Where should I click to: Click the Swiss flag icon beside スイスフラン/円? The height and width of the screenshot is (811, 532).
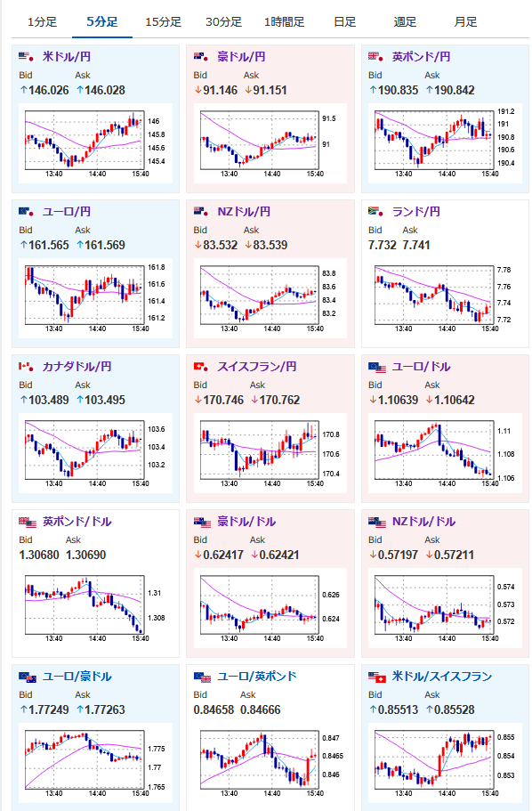201,367
